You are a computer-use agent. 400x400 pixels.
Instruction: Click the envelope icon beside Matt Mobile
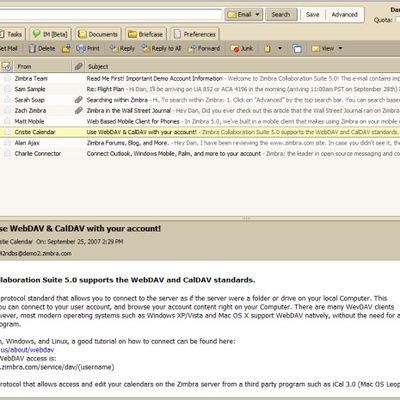(x=7, y=121)
